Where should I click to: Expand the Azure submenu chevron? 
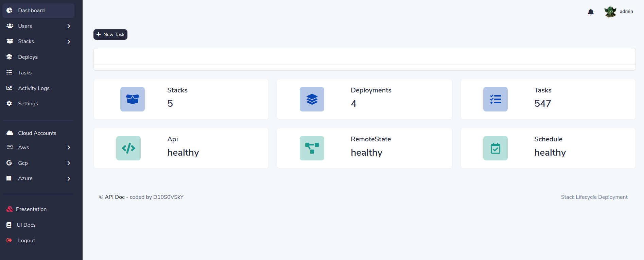click(69, 178)
